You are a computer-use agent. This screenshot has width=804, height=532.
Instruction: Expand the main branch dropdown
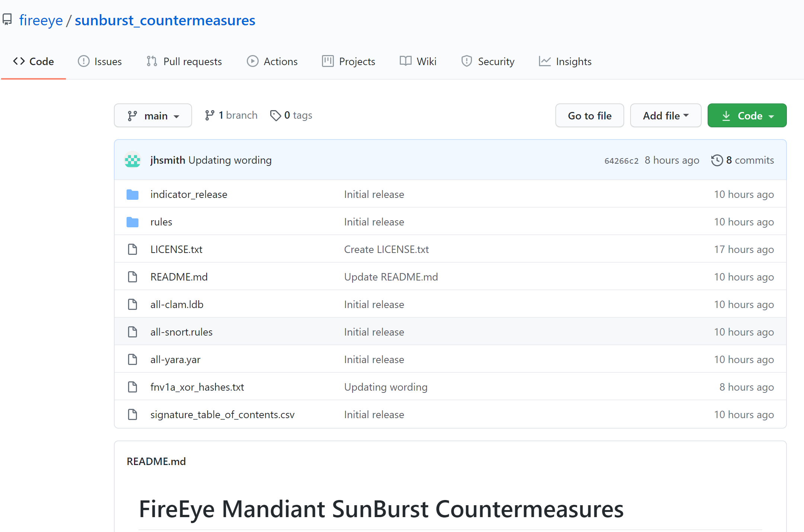[x=153, y=116]
